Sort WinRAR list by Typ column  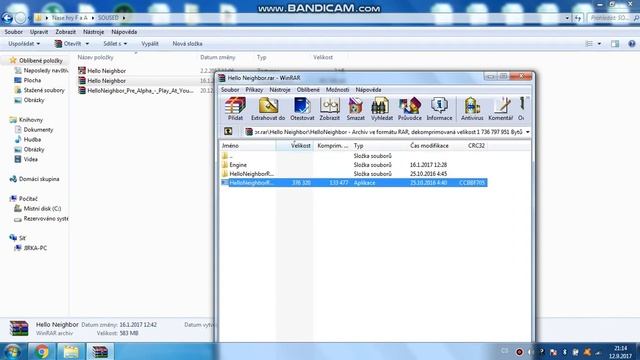[x=379, y=146]
